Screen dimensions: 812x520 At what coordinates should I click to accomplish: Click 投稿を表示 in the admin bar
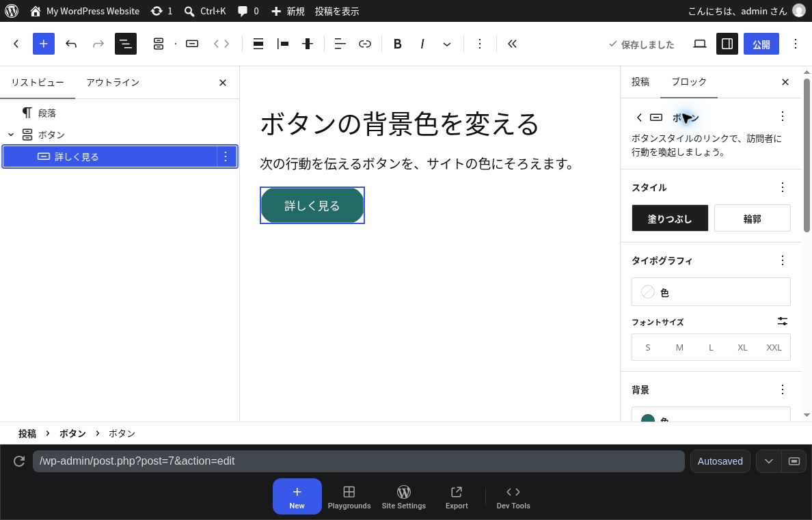(x=337, y=11)
